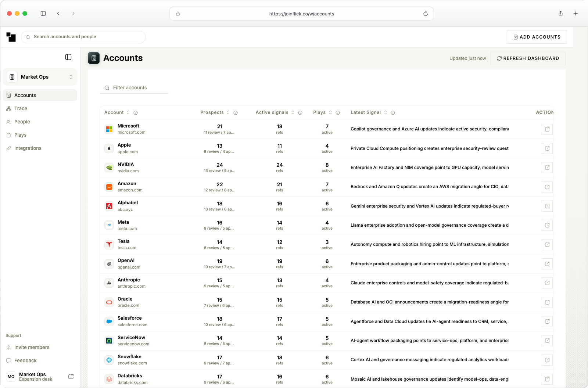Sort by Account column
The image size is (588, 388).
coord(128,113)
